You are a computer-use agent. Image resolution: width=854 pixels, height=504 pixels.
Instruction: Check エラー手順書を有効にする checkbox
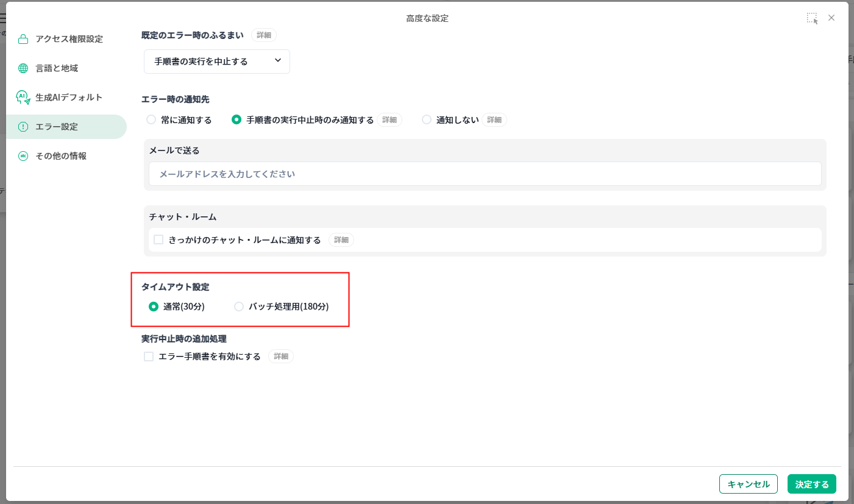coord(149,357)
